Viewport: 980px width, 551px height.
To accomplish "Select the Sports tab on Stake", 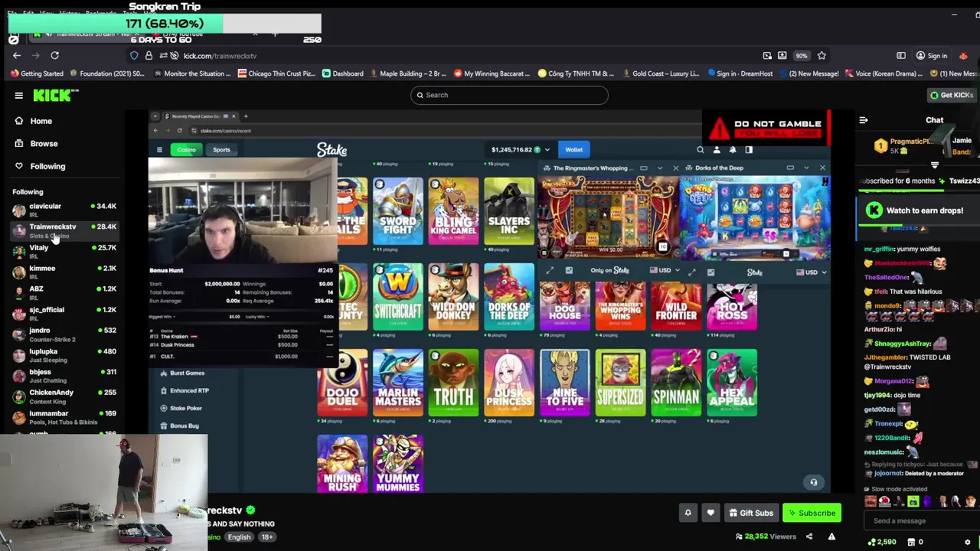I will 221,149.
